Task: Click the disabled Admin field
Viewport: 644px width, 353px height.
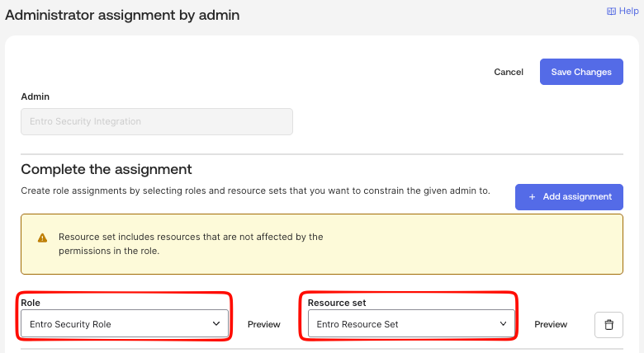Action: pos(157,121)
